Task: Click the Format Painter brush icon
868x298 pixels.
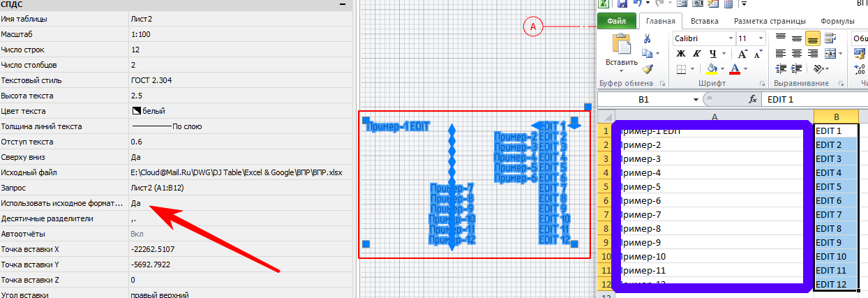Action: tap(648, 69)
